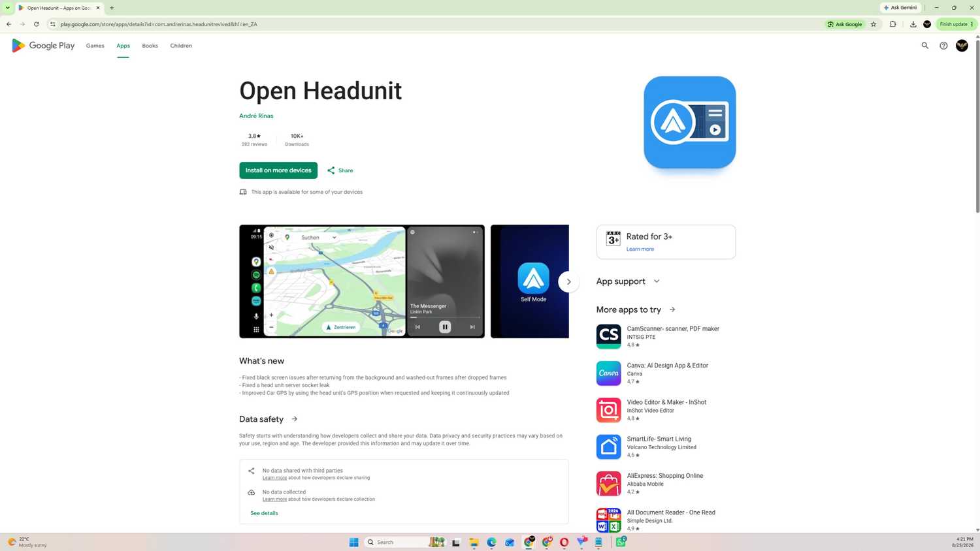Click Learn more under Rated for 3+
The image size is (980, 551).
click(640, 249)
